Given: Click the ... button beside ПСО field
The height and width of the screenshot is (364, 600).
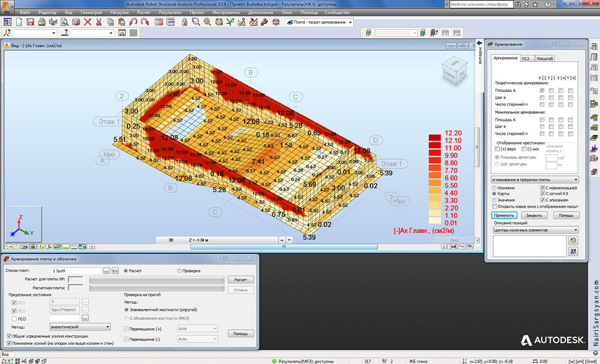Looking at the screenshot, I should [x=85, y=319].
